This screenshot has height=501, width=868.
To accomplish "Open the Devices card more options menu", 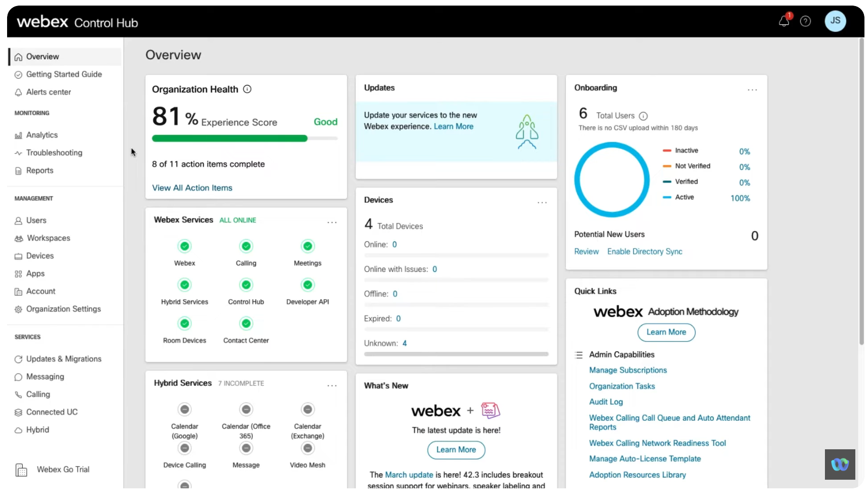I will click(x=542, y=202).
